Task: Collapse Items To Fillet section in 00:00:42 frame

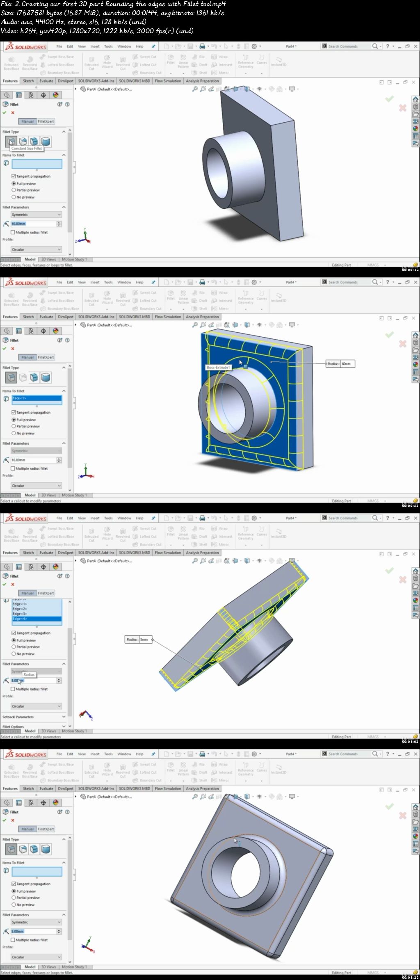Action: click(64, 391)
